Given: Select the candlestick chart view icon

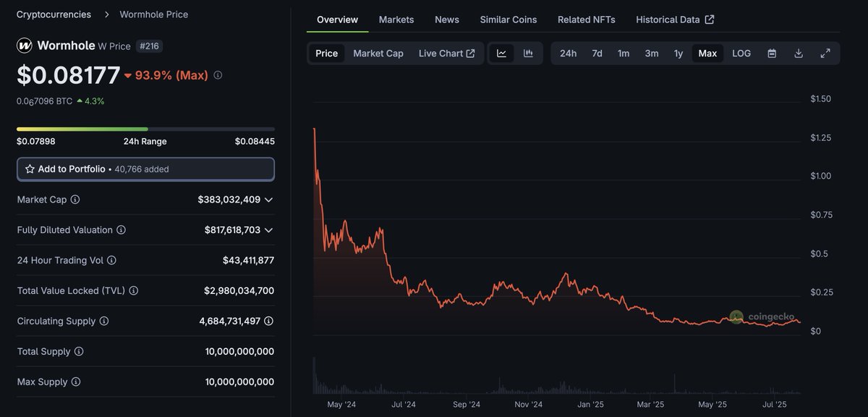Looking at the screenshot, I should coord(528,53).
